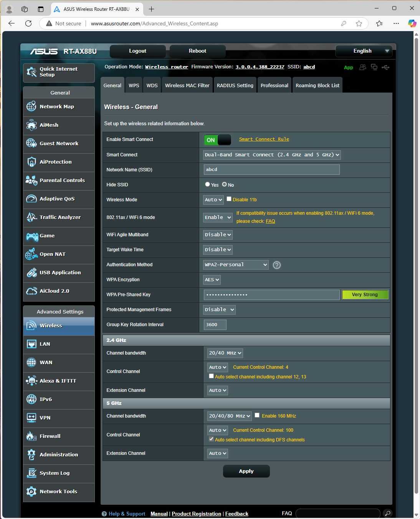
Task: Open AiProtection shield icon
Action: click(31, 162)
